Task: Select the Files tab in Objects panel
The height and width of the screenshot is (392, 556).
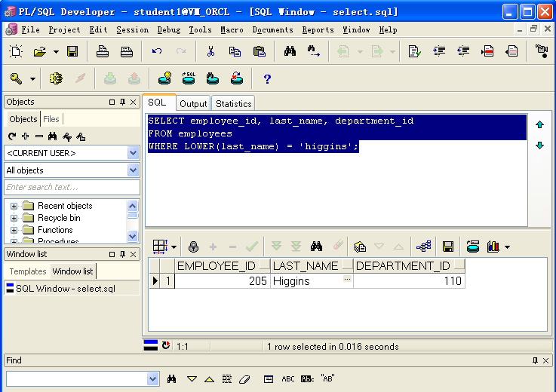Action: 51,119
